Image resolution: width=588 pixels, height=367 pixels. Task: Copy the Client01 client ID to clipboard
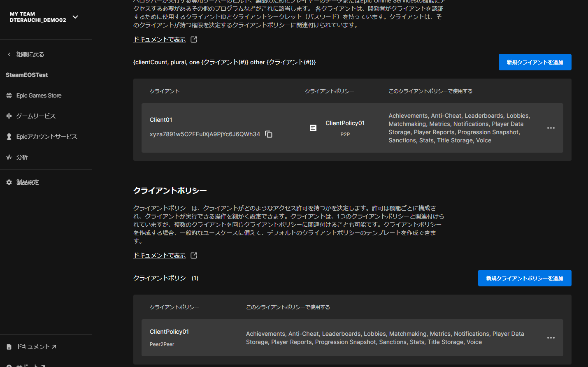click(x=268, y=134)
